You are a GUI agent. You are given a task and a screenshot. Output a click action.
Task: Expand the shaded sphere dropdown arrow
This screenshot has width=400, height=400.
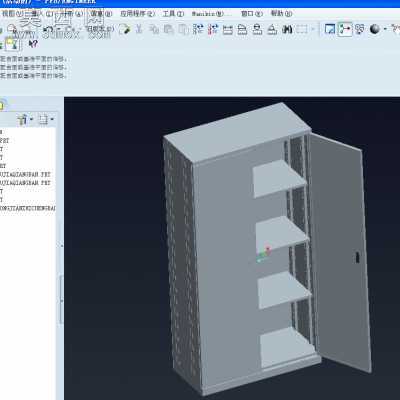tap(385, 29)
